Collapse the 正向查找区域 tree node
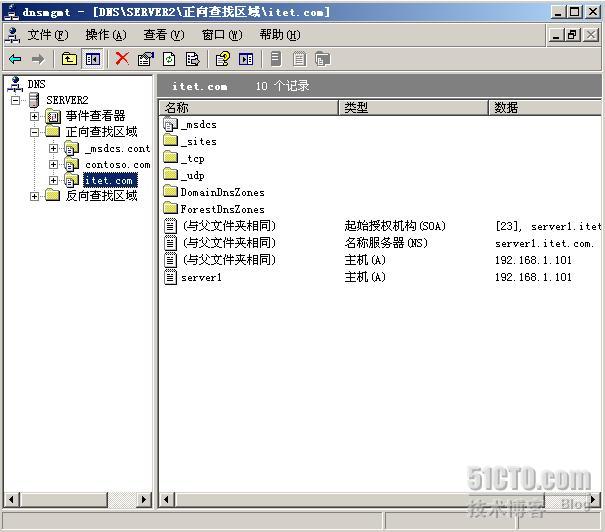This screenshot has height=532, width=605. tap(34, 132)
